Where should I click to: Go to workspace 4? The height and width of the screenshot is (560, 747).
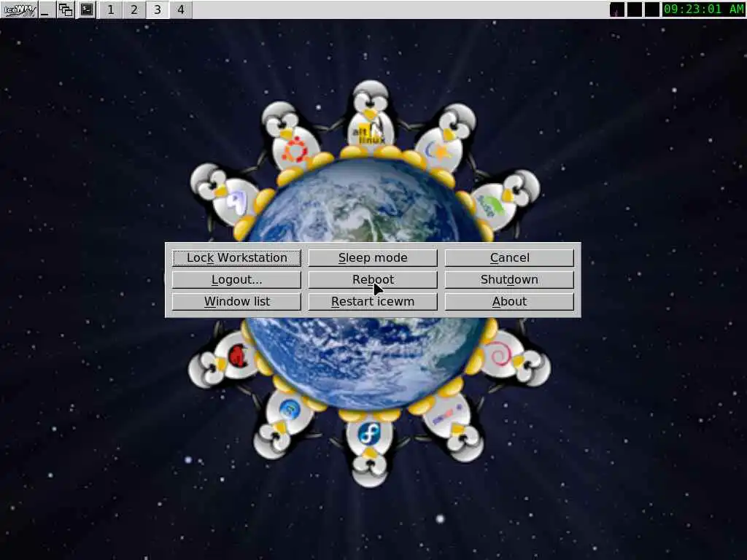(181, 9)
